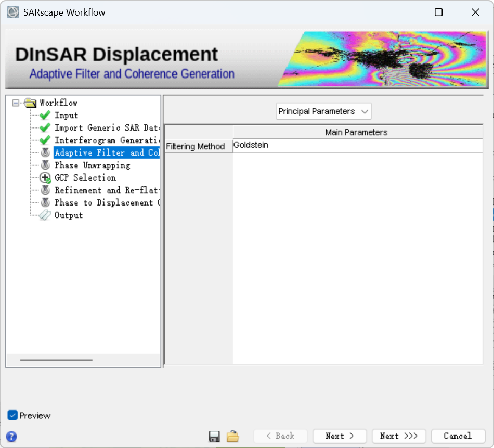Viewport: 494px width, 448px height.
Task: Click the interferogram banner image
Action: coord(383,59)
